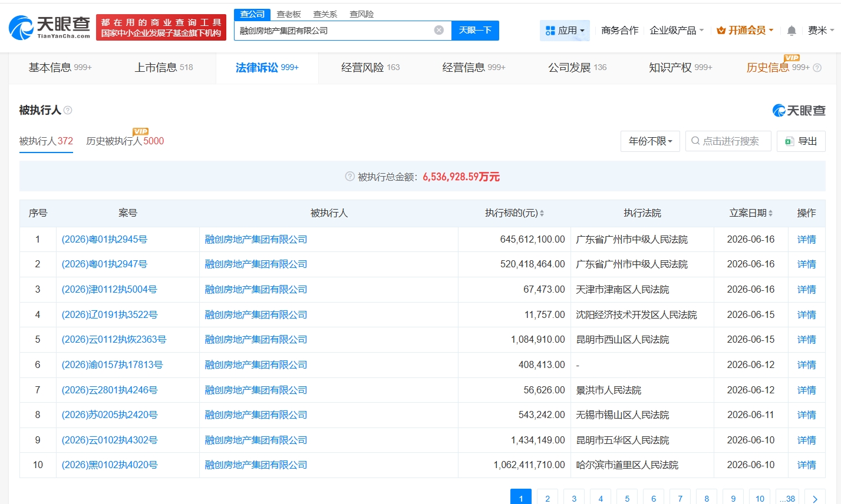Open 详情 for row 6 (渝0157执17813号)
Viewport: 841px width, 504px height.
807,365
